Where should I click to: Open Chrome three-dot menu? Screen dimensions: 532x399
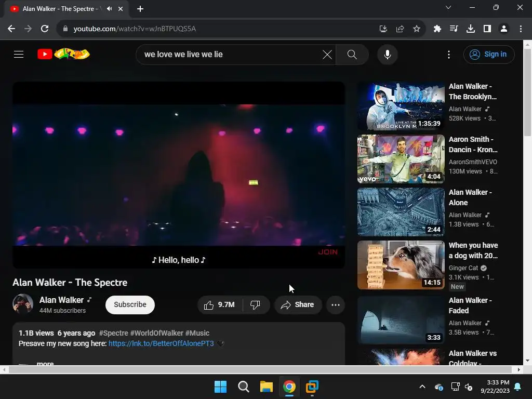click(x=521, y=29)
